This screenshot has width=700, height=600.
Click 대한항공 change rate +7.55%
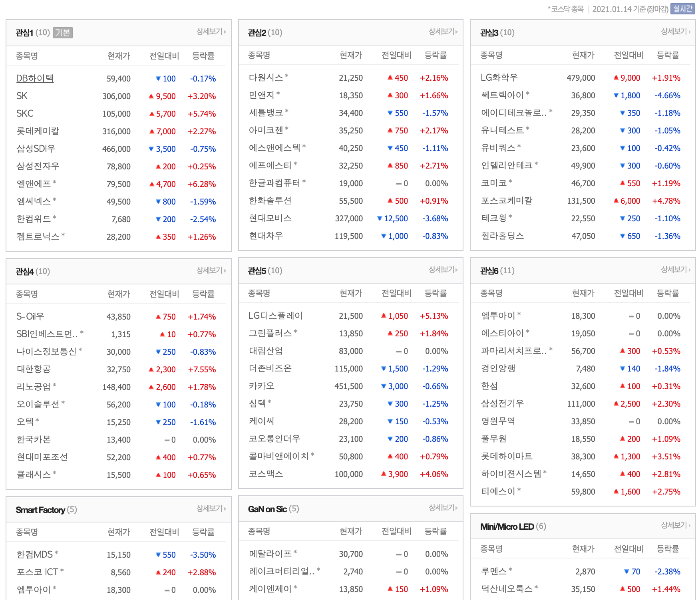tap(202, 370)
